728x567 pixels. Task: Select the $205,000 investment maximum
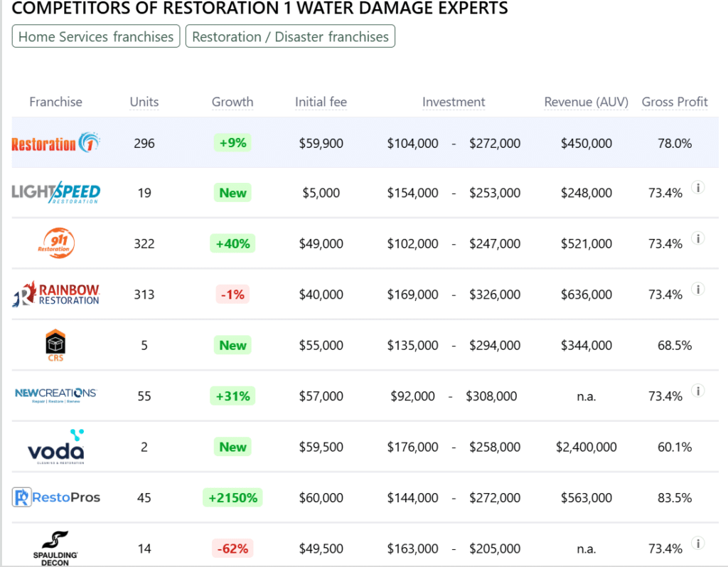click(x=495, y=549)
